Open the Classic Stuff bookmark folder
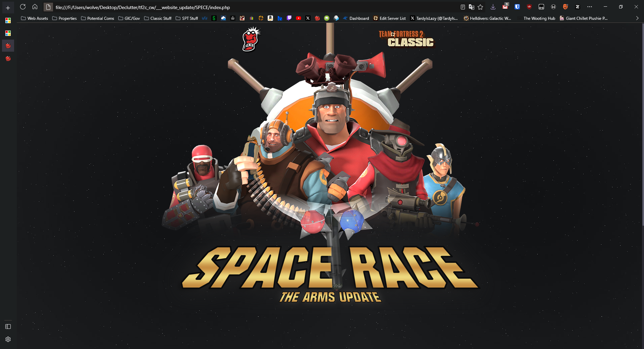644x349 pixels. 158,18
